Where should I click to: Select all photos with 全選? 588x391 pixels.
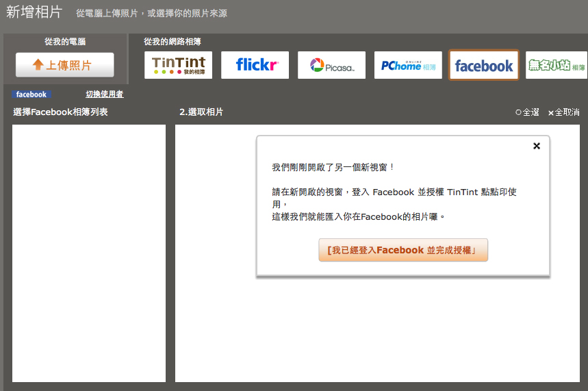(x=527, y=112)
